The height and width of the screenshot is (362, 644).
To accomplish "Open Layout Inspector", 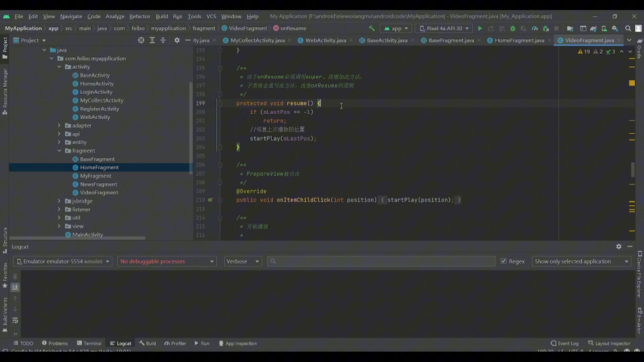I will tap(609, 343).
